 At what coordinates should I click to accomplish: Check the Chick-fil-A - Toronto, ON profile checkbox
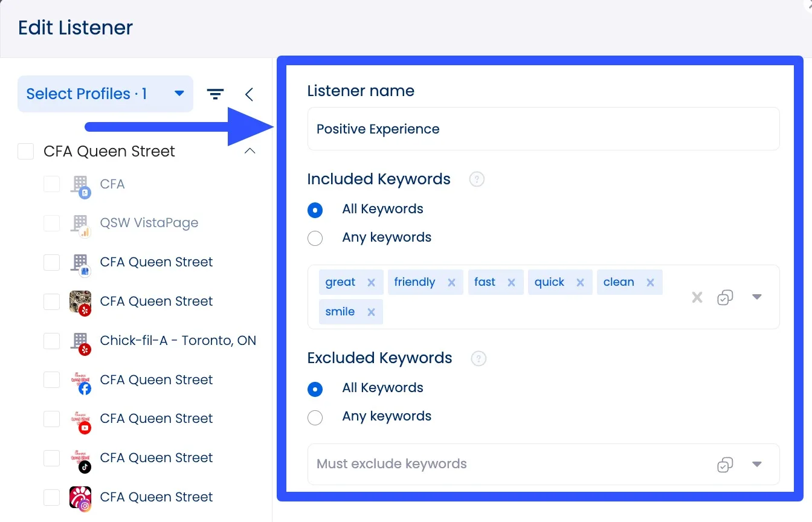(x=52, y=341)
